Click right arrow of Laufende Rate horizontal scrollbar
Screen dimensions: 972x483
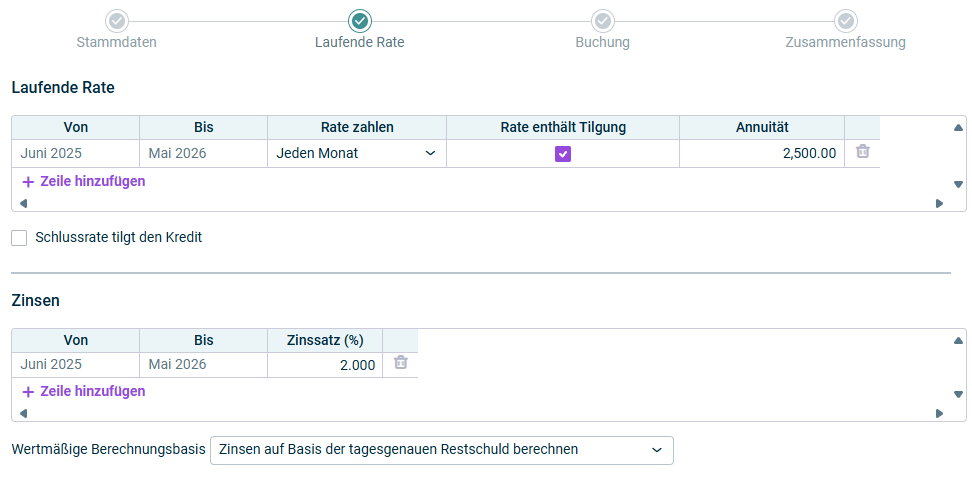(x=940, y=203)
